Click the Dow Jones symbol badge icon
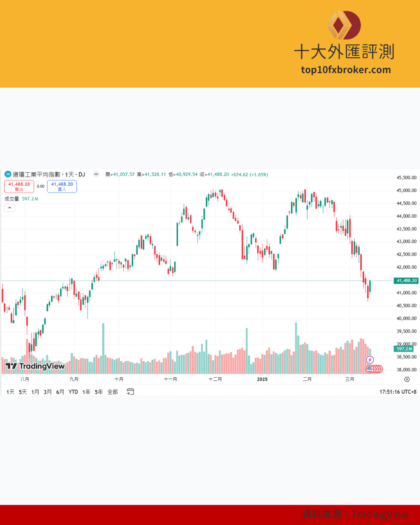 [x=8, y=174]
